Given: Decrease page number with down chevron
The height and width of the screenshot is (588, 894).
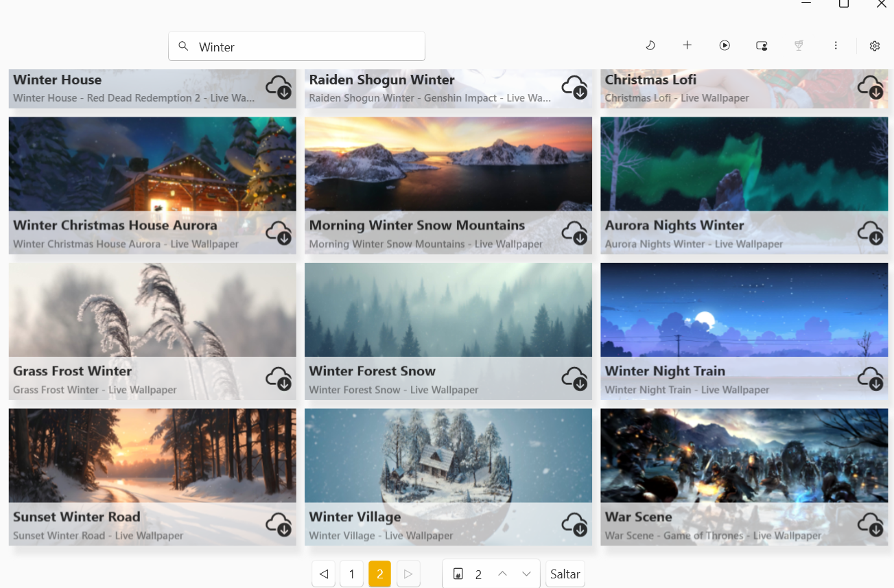Looking at the screenshot, I should 526,574.
